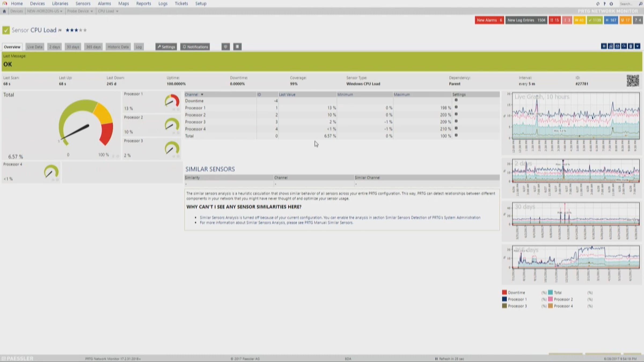
Task: Click the logout power icon
Action: click(x=611, y=4)
